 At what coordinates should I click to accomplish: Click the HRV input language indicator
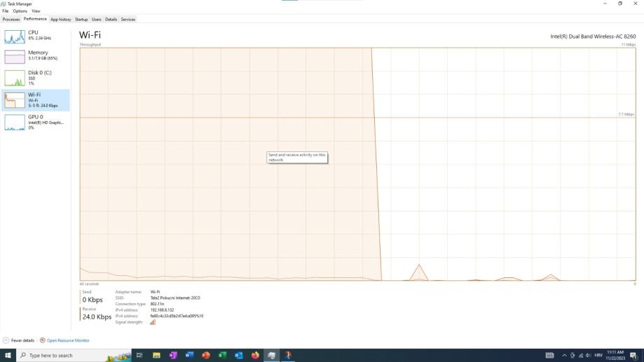598,356
